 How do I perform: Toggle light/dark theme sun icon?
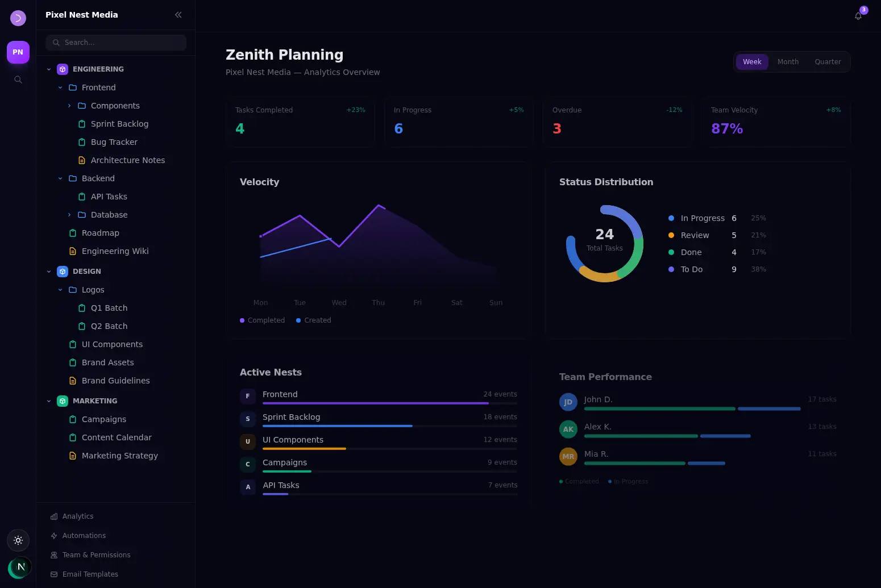pyautogui.click(x=18, y=540)
